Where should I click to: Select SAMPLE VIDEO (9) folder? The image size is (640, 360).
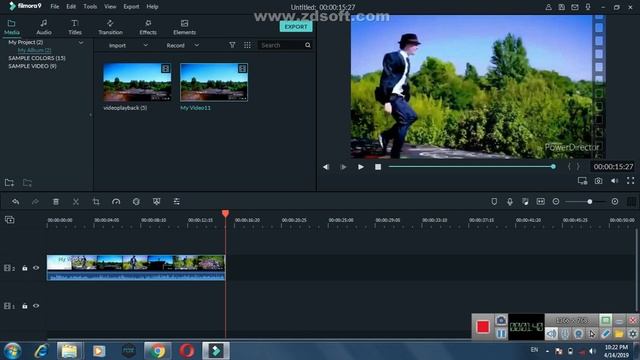[32, 66]
